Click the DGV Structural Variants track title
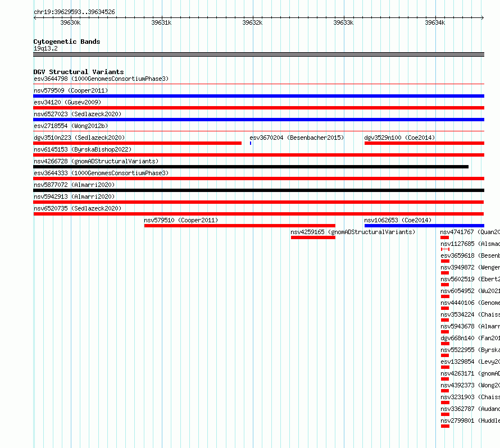Screen dimensions: 500x448 [x=79, y=72]
